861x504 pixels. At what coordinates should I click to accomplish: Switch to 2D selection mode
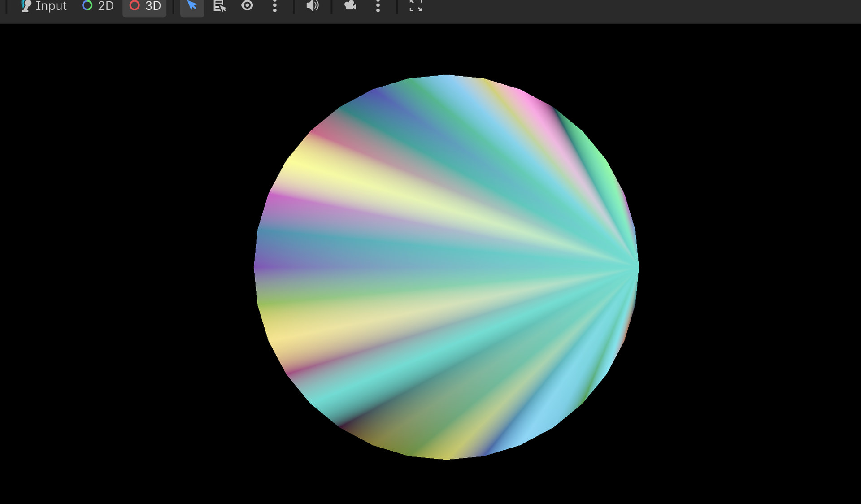pos(98,6)
